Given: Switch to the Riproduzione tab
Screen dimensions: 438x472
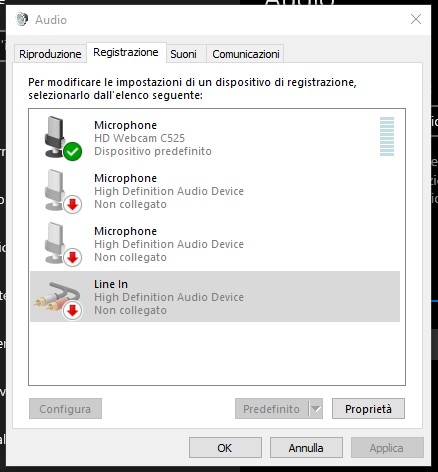Looking at the screenshot, I should (x=50, y=54).
